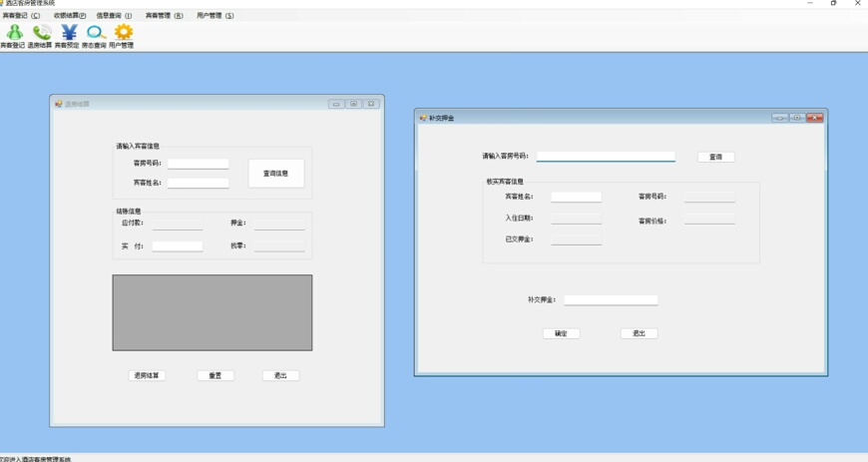Restore down the main application window

click(834, 3)
